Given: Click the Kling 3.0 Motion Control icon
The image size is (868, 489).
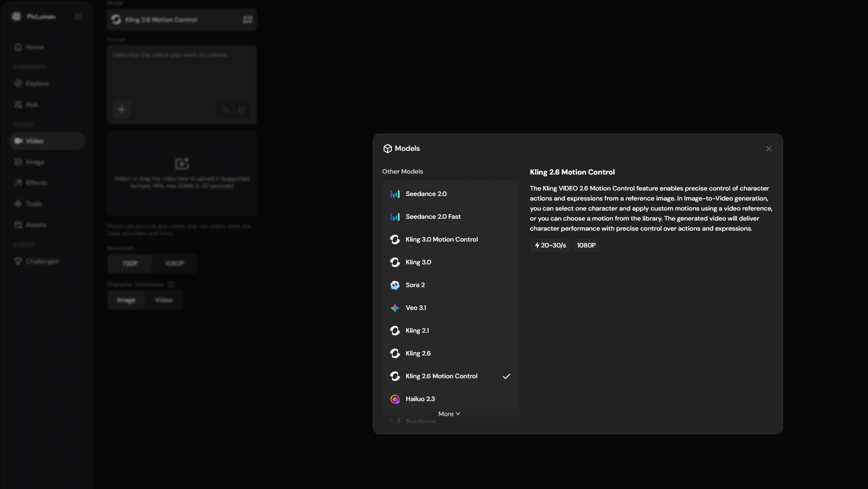Looking at the screenshot, I should [395, 240].
